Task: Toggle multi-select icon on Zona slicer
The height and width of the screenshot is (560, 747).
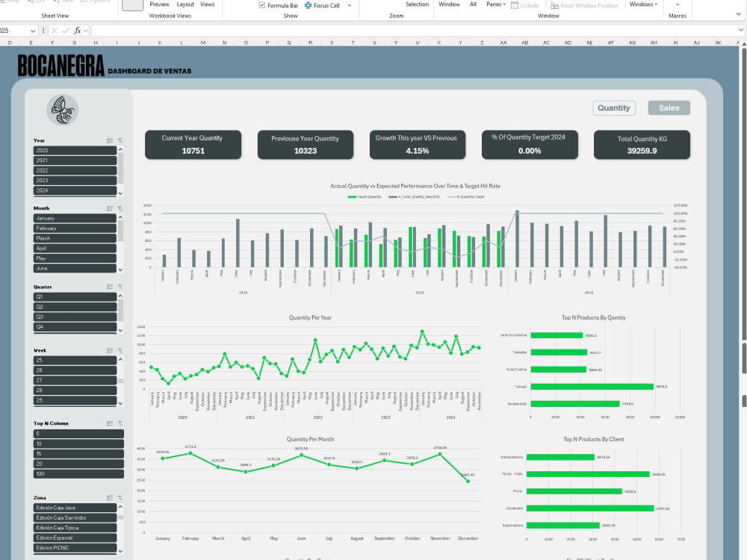Action: [x=110, y=497]
